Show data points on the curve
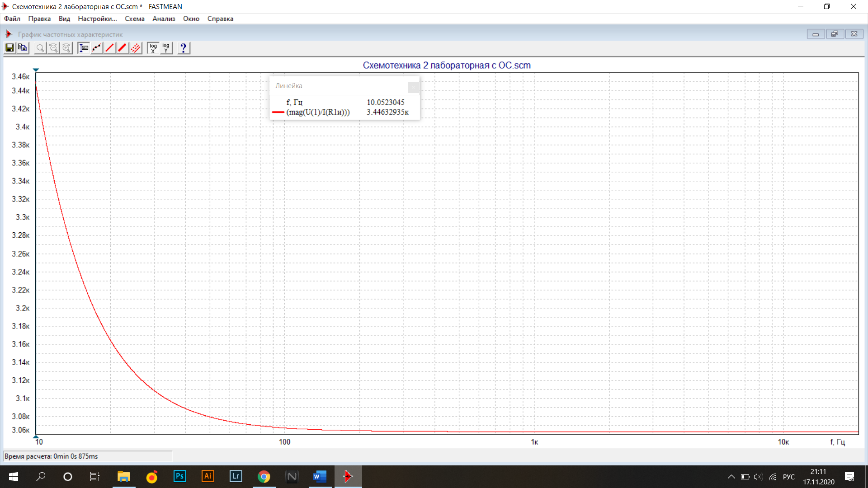This screenshot has width=868, height=488. point(97,48)
